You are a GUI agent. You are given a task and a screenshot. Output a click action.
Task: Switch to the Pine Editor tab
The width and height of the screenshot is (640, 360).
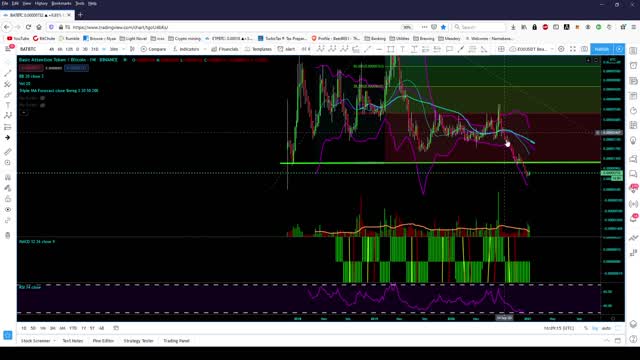[x=103, y=341]
